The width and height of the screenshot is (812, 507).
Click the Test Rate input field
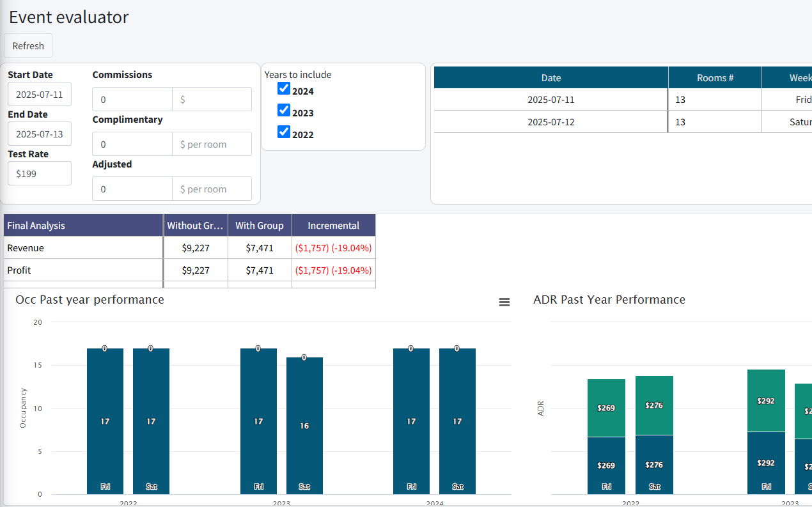[40, 173]
